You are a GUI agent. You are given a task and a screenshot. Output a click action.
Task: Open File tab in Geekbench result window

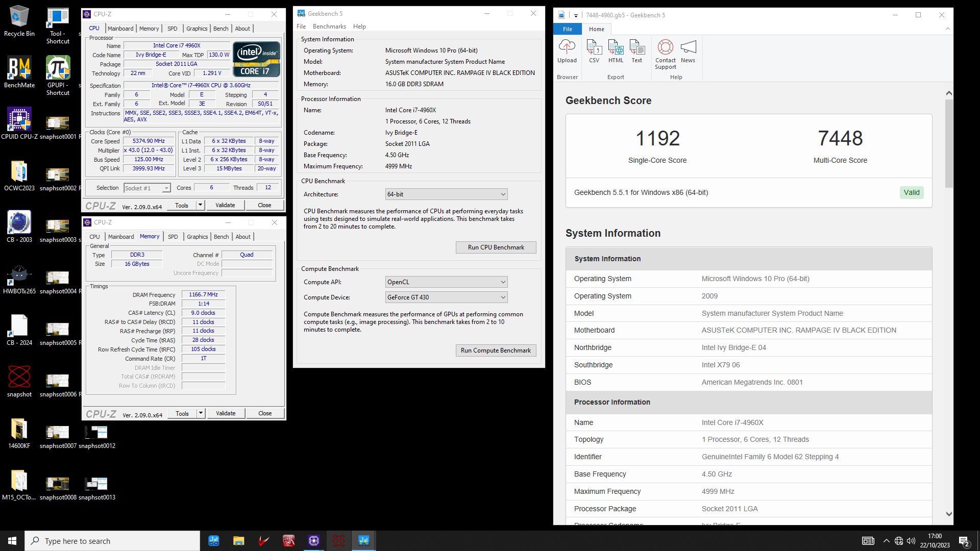568,29
